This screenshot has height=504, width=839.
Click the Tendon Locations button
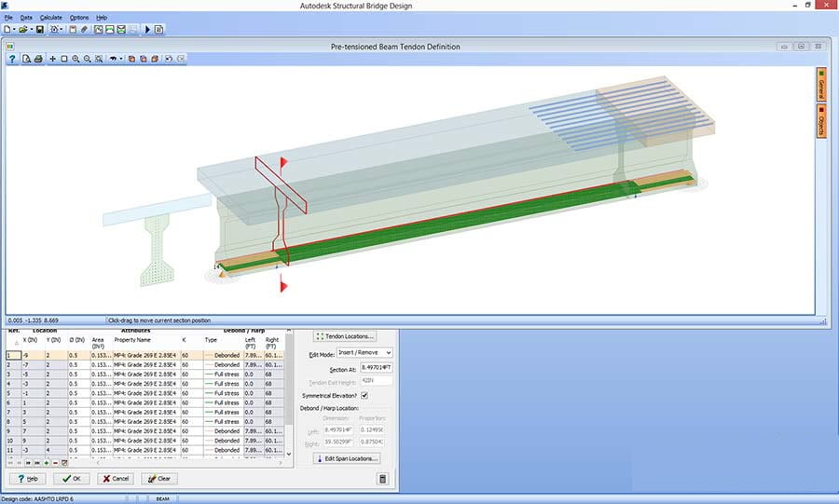point(345,336)
